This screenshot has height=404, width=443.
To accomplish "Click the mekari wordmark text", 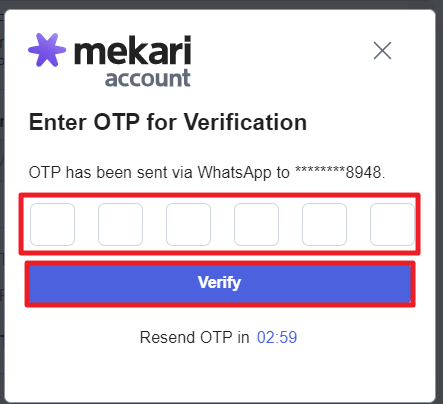I will (133, 50).
